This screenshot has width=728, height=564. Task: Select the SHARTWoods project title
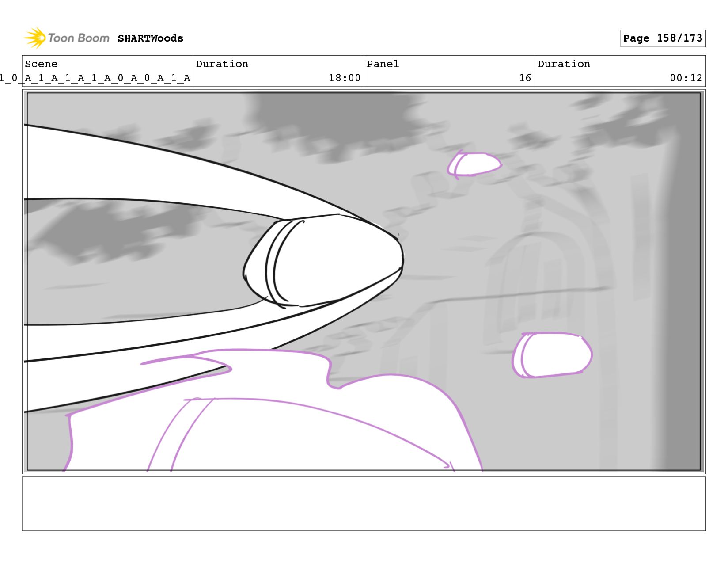click(150, 38)
